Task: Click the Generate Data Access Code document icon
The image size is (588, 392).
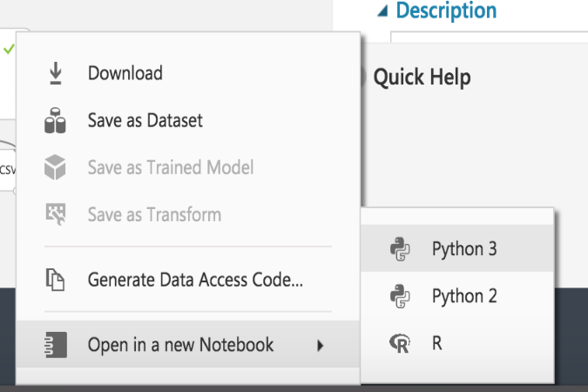Action: click(x=55, y=280)
